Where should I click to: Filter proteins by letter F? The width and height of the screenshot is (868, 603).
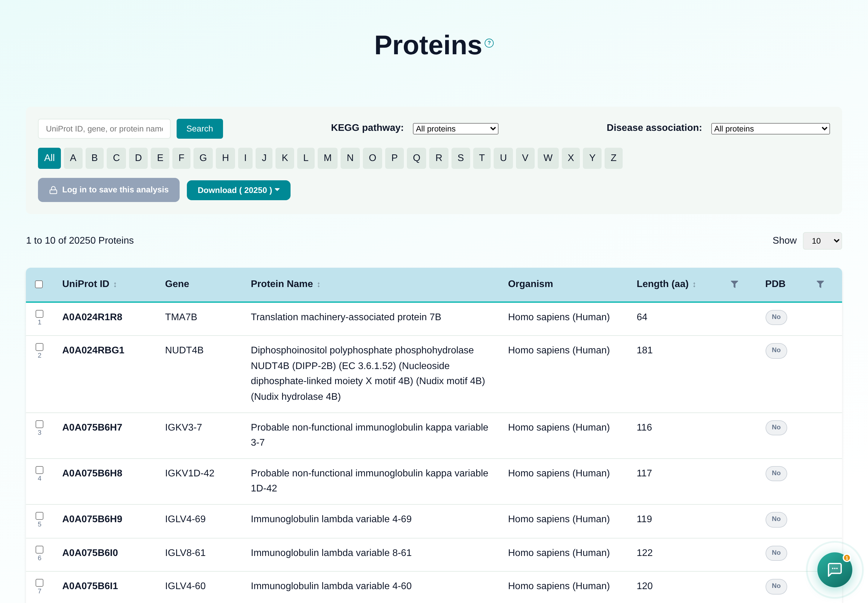tap(181, 158)
